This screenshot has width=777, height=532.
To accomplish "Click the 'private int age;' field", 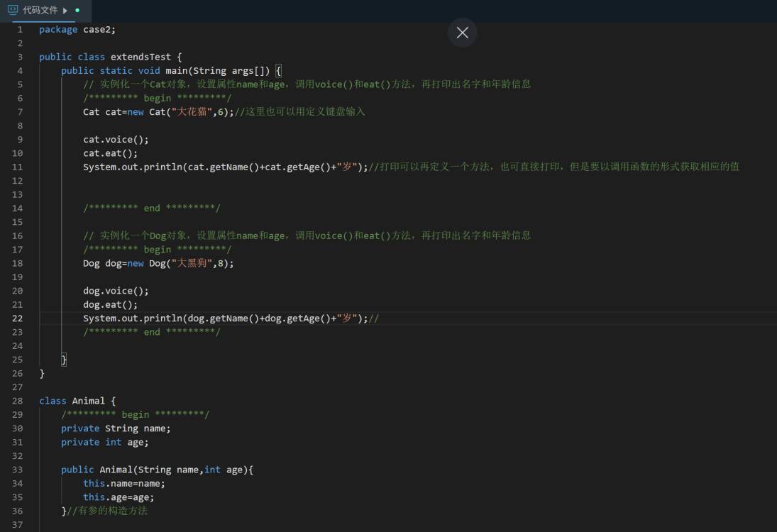I will coord(104,443).
